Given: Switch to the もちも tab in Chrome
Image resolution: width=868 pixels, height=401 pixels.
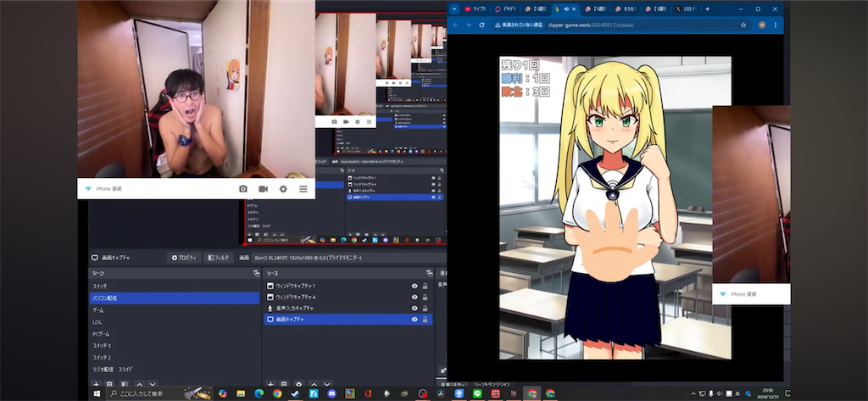Looking at the screenshot, I should click(626, 8).
